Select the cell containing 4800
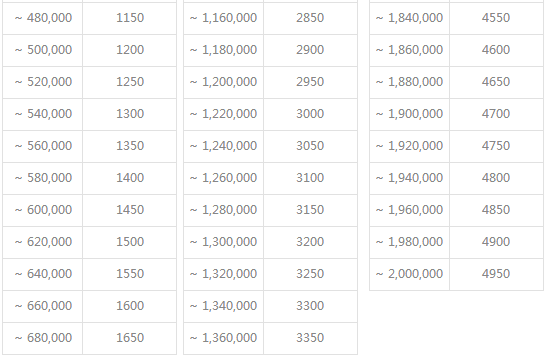547x360 pixels. pyautogui.click(x=496, y=178)
